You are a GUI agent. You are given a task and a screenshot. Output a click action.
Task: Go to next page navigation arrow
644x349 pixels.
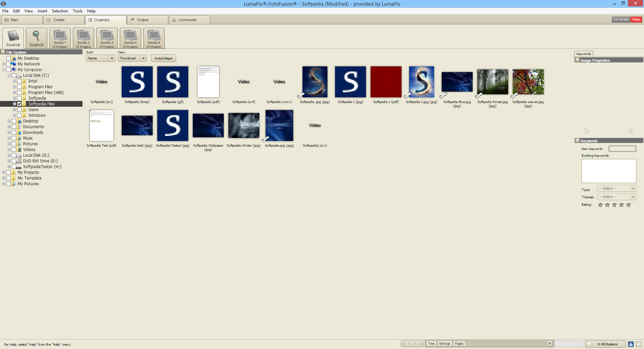[416, 344]
